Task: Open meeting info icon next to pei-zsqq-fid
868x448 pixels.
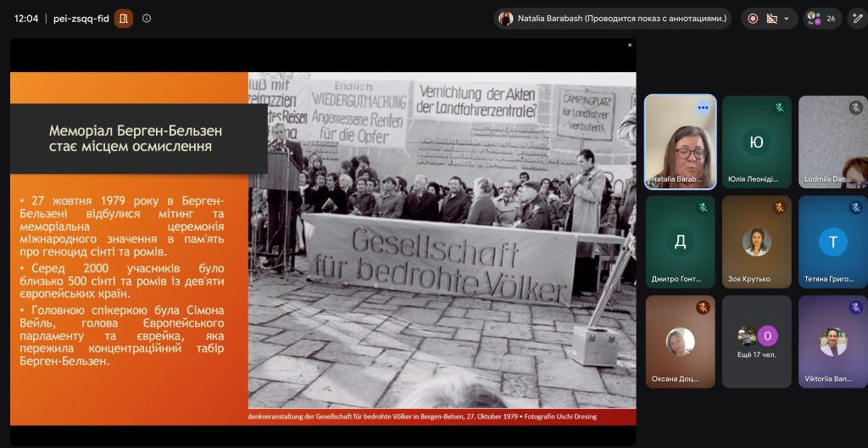Action: point(146,19)
